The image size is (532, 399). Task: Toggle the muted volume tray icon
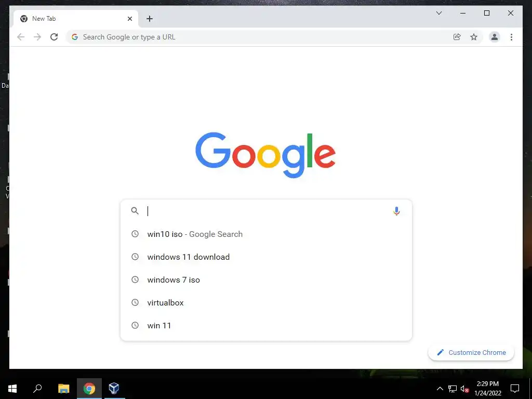point(465,389)
